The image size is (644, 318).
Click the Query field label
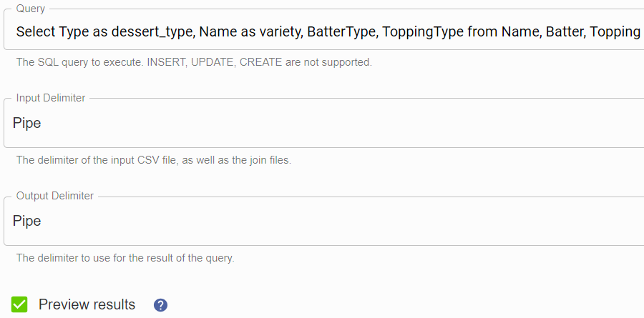coord(30,9)
